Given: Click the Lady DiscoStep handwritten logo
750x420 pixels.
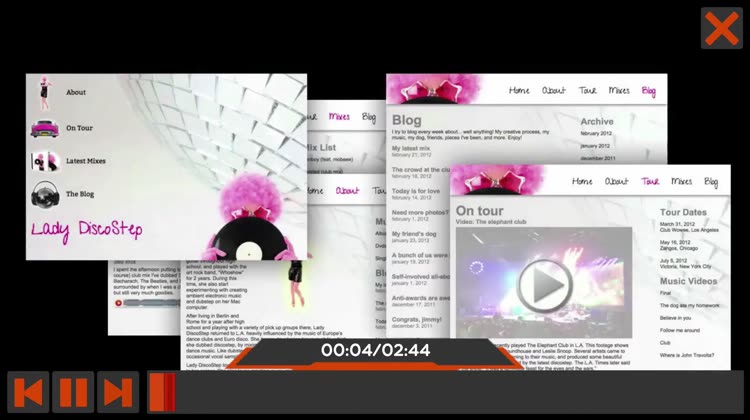Looking at the screenshot, I should coord(87,230).
